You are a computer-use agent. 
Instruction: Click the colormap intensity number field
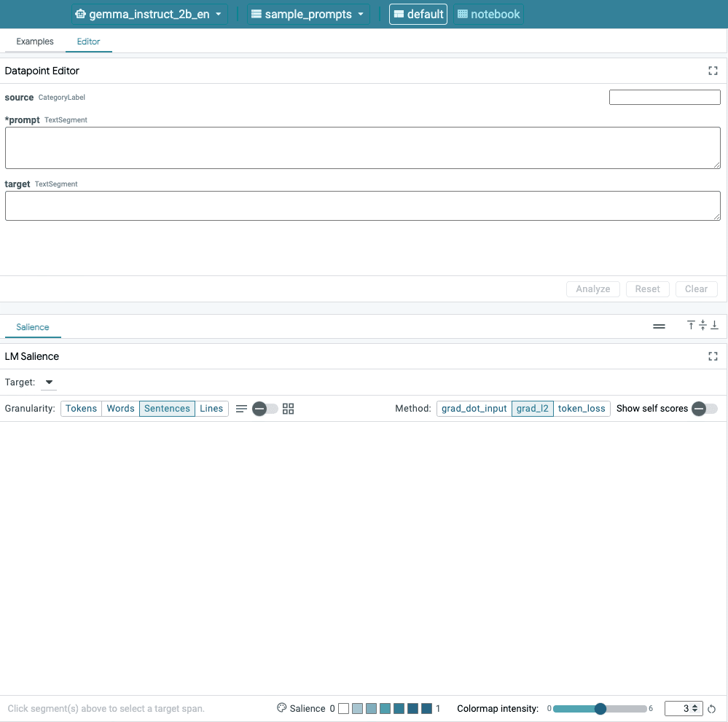(684, 709)
